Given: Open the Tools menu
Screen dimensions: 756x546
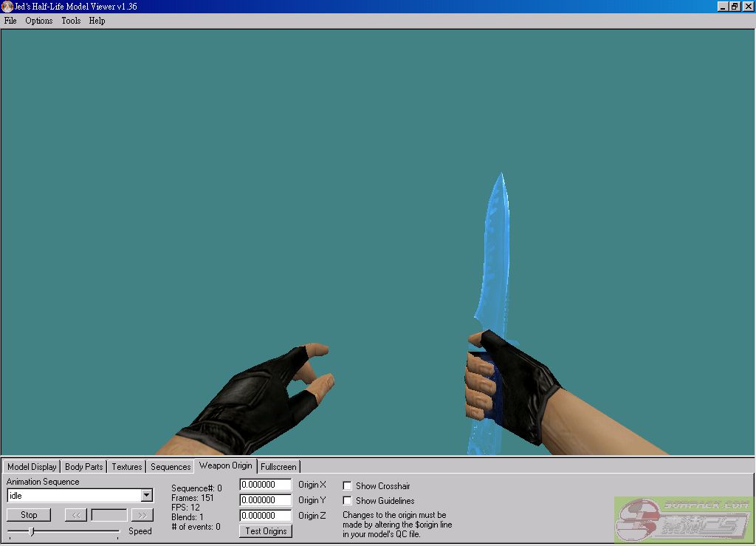Looking at the screenshot, I should tap(71, 21).
